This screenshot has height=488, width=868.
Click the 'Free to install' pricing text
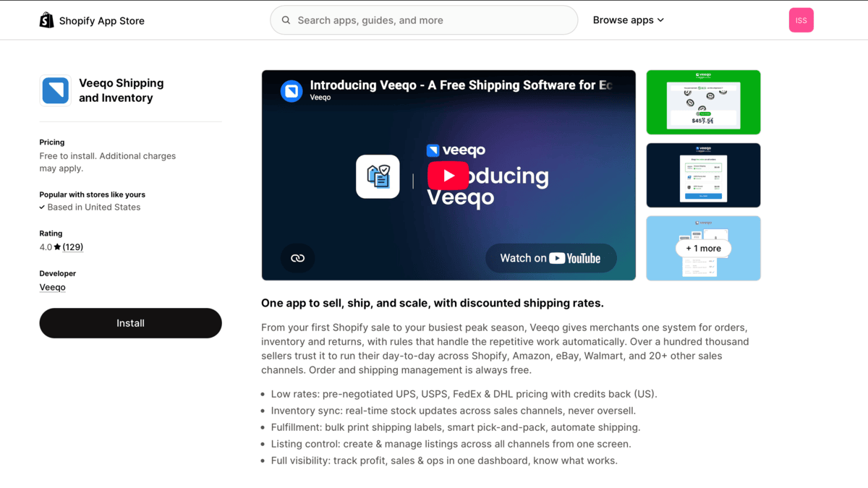108,162
